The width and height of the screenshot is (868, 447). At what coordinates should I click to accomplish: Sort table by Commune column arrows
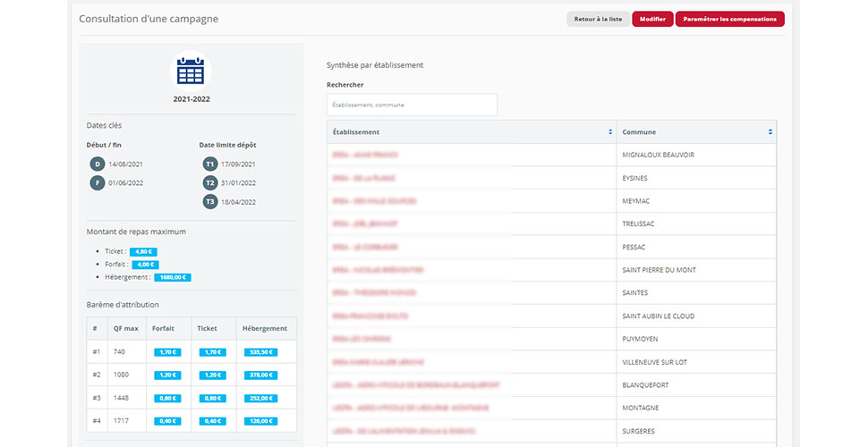point(770,132)
